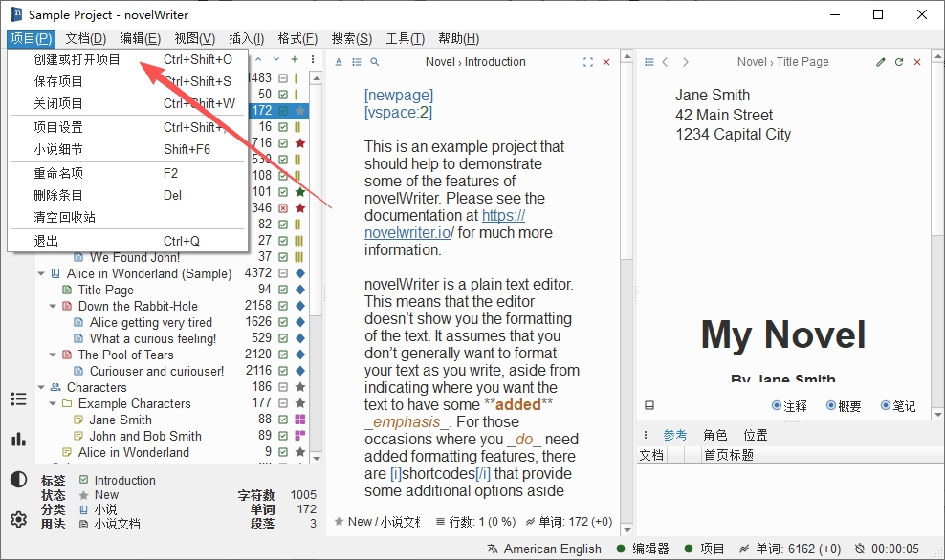945x560 pixels.
Task: Click the search icon in editor header
Action: pos(374,62)
